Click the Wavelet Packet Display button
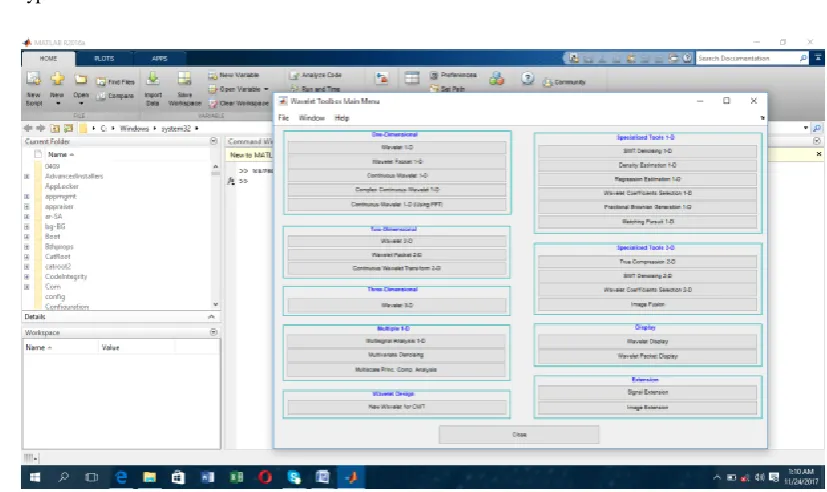The width and height of the screenshot is (827, 492). (x=647, y=356)
